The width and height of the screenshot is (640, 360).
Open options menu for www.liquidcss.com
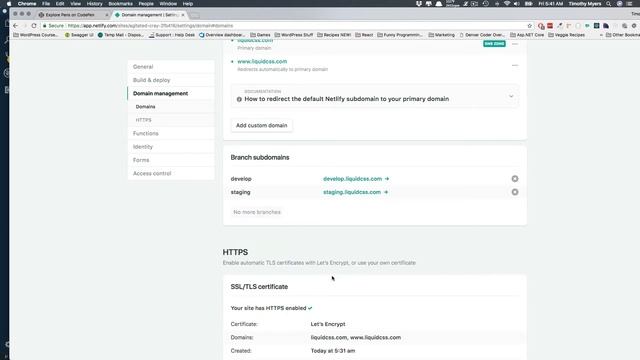point(515,65)
